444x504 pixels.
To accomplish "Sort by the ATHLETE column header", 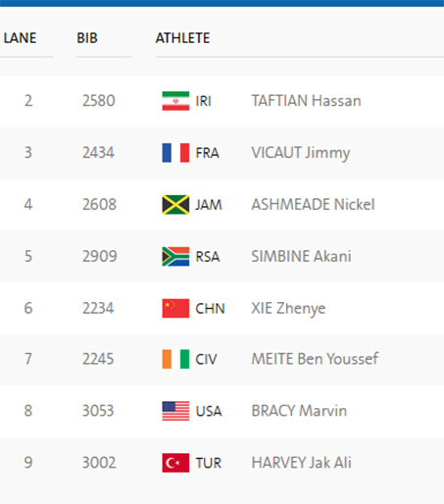I will click(182, 38).
